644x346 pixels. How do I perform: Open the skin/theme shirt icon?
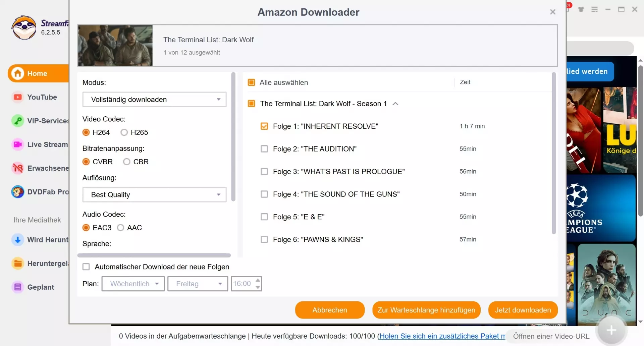coord(581,9)
